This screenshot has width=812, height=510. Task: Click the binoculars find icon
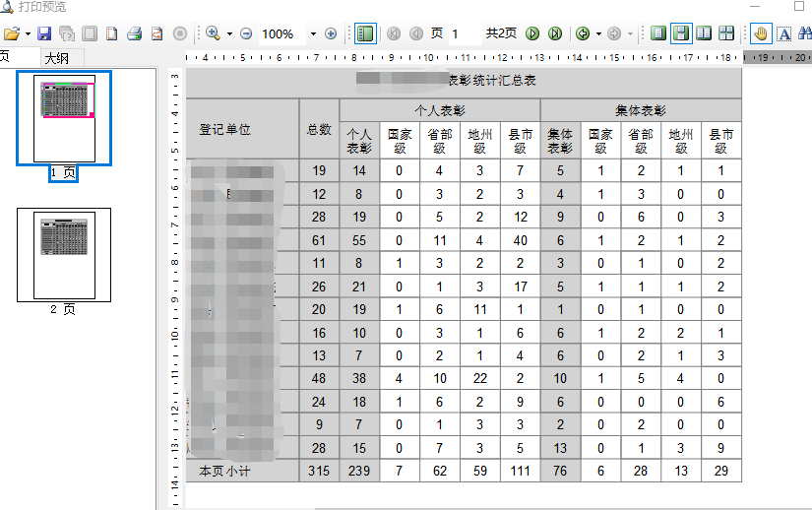805,34
